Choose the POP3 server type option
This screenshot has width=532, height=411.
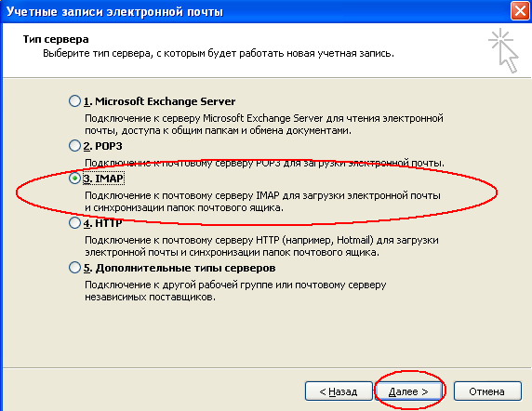tap(74, 146)
